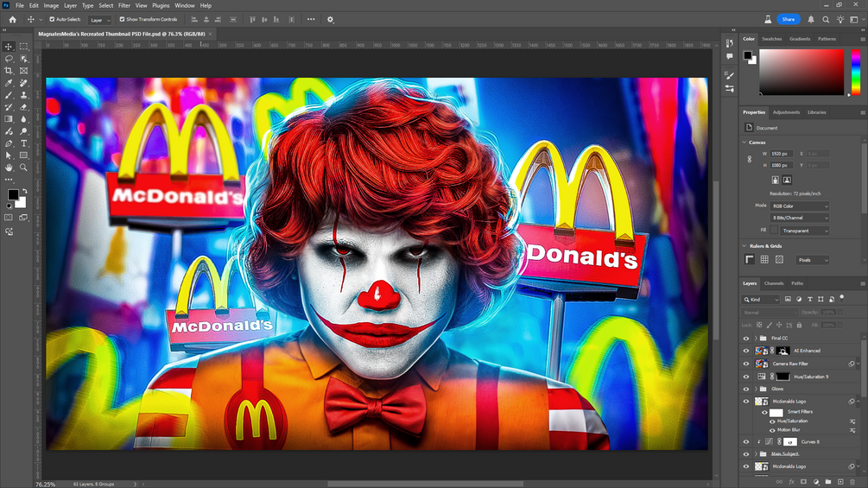Add layer style fx button
This screenshot has height=488, width=868.
pyautogui.click(x=792, y=482)
